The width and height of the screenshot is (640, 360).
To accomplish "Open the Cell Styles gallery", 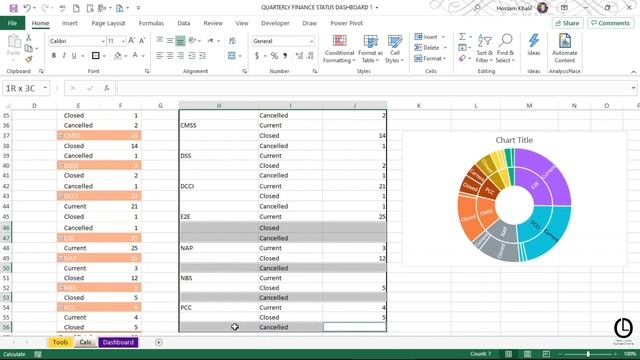I will (394, 49).
